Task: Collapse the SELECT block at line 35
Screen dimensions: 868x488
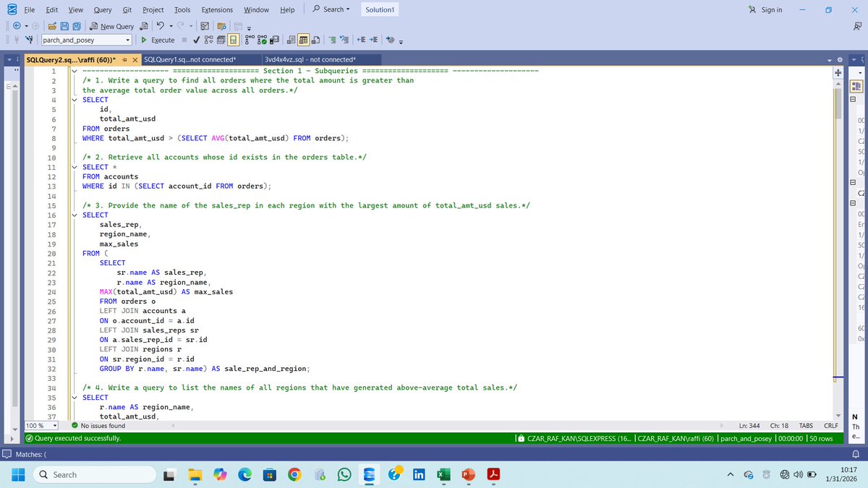Action: (75, 398)
